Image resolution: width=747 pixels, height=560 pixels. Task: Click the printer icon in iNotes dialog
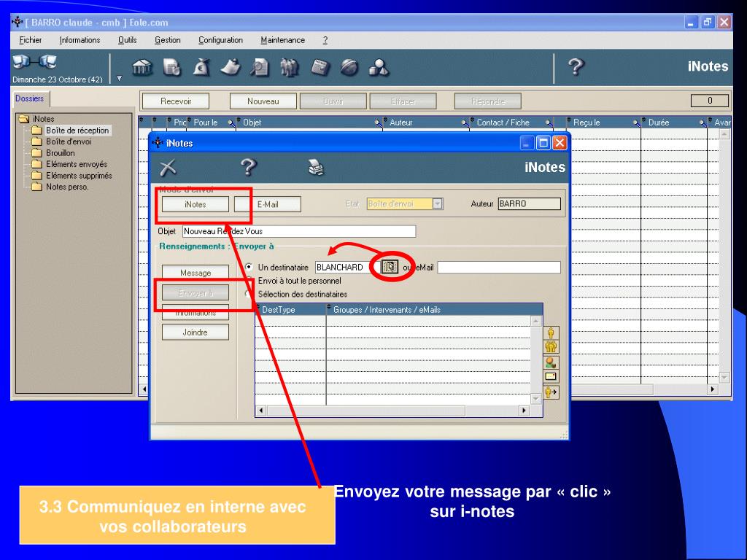315,168
